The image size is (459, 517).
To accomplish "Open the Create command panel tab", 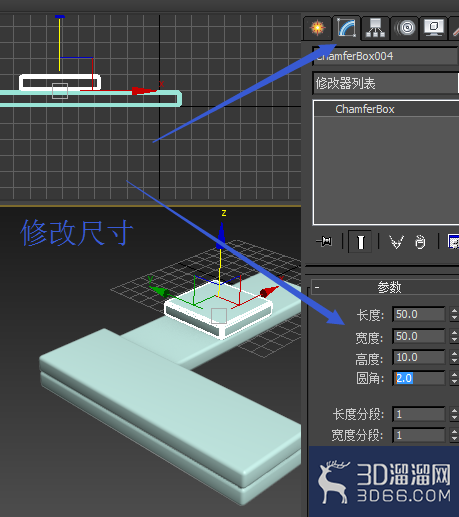I will click(318, 28).
